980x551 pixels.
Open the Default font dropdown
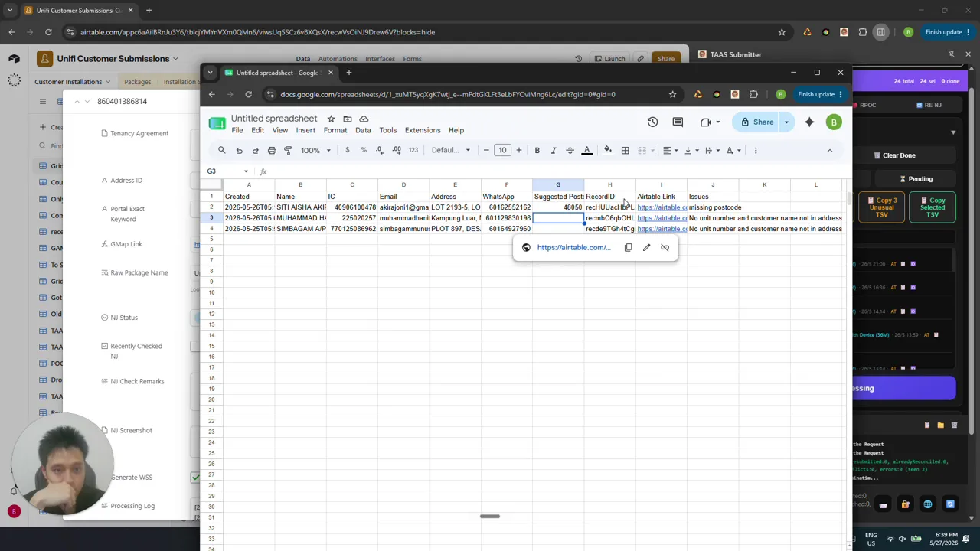coord(449,151)
